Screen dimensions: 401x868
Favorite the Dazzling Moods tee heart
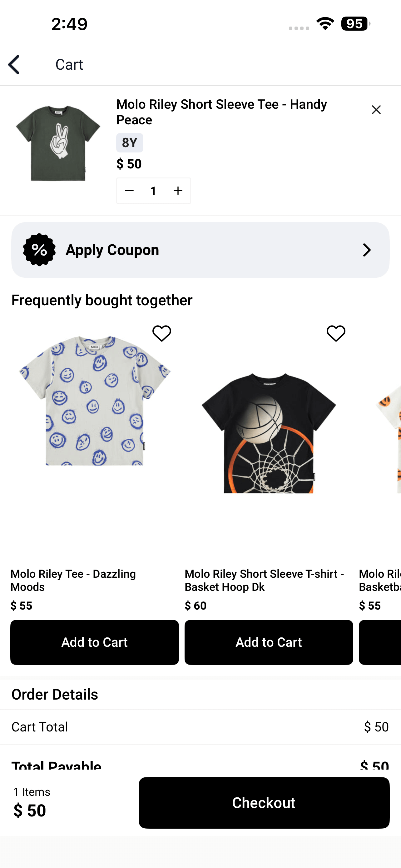(x=161, y=333)
